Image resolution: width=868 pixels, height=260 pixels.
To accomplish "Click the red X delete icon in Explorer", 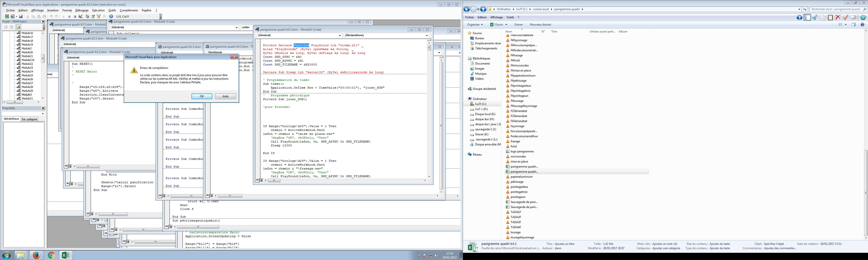I will pos(838,18).
